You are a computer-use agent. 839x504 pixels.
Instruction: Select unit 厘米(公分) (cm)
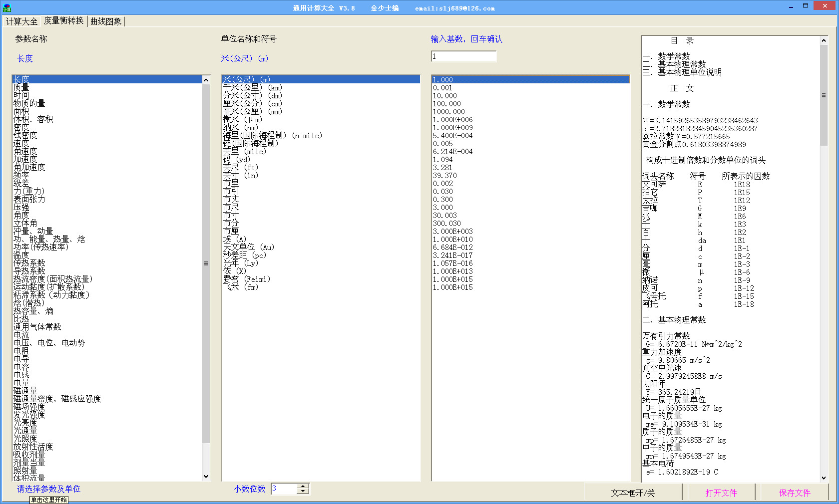pyautogui.click(x=321, y=103)
